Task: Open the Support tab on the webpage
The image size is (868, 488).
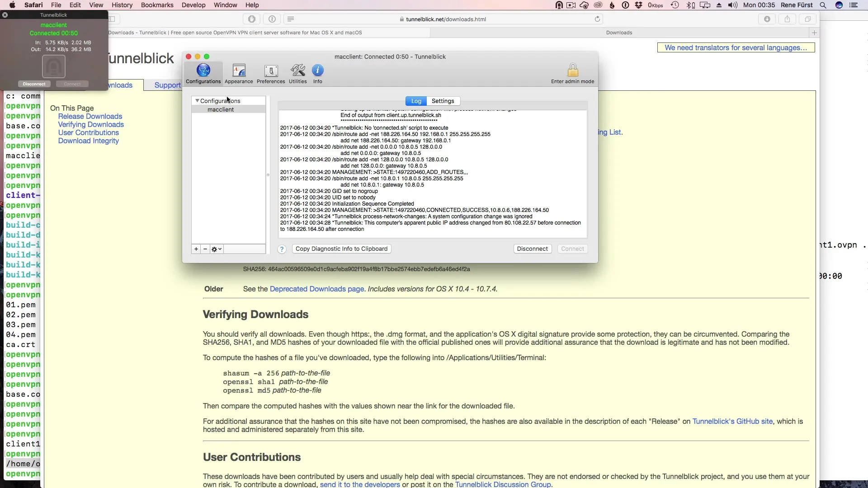Action: point(167,85)
